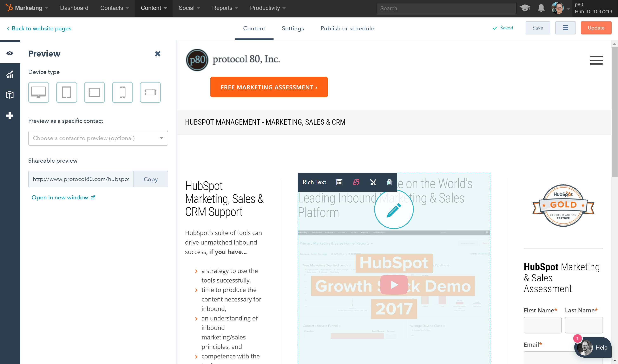Click the page vertical scrollbar
The height and width of the screenshot is (364, 618).
point(614,112)
